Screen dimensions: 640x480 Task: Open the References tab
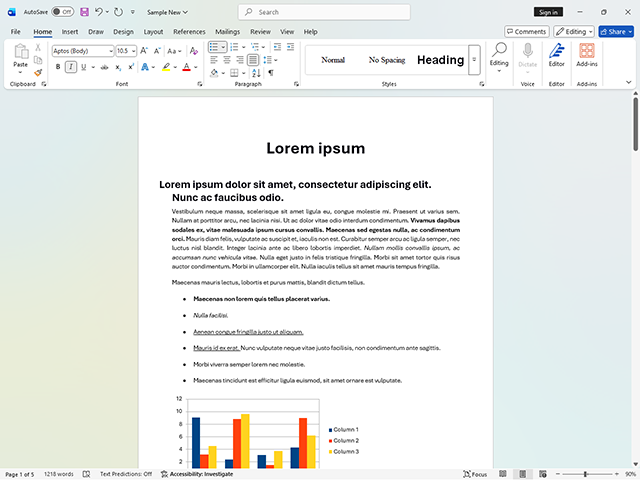(x=189, y=31)
